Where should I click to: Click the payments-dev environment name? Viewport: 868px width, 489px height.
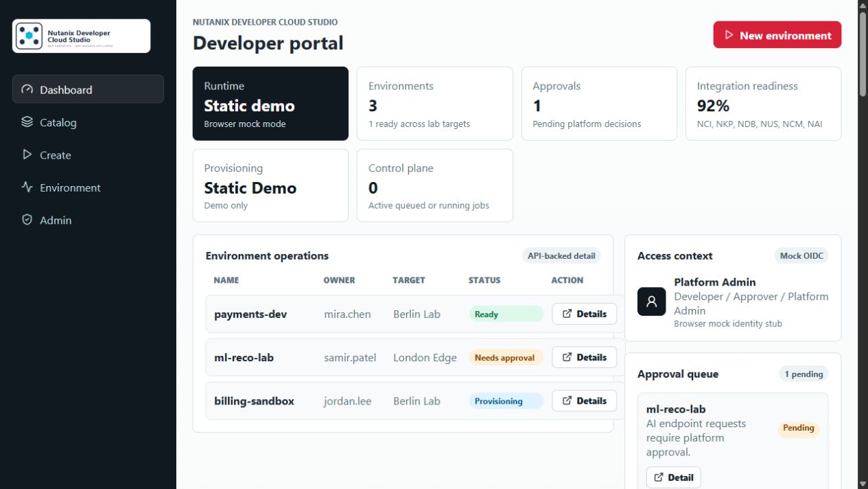(x=250, y=314)
